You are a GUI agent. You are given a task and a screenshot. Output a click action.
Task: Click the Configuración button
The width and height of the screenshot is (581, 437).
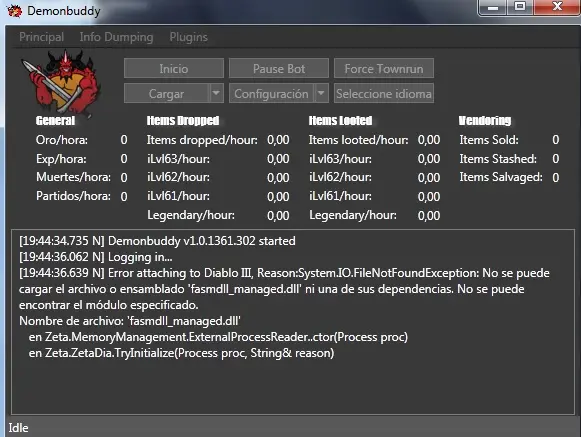(x=272, y=93)
